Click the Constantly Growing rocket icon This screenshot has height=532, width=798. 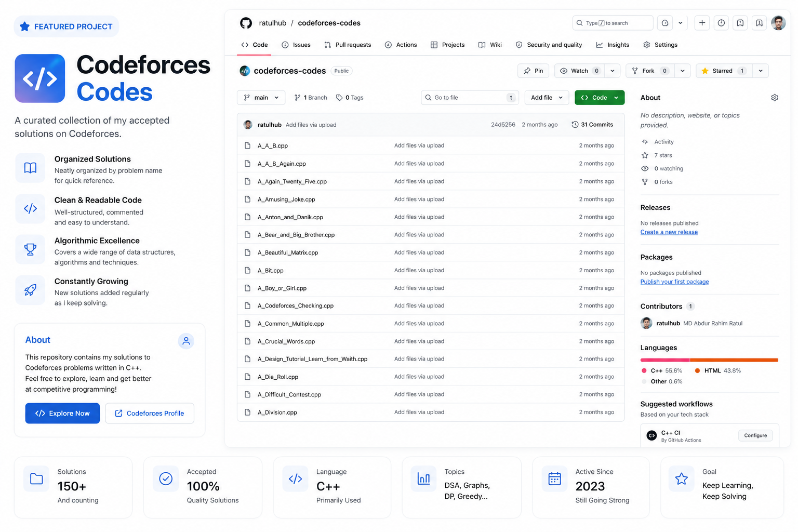click(30, 290)
